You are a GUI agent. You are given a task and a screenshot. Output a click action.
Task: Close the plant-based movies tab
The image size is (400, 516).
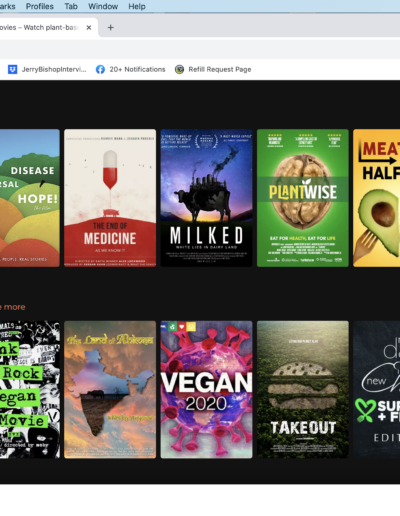(x=89, y=27)
